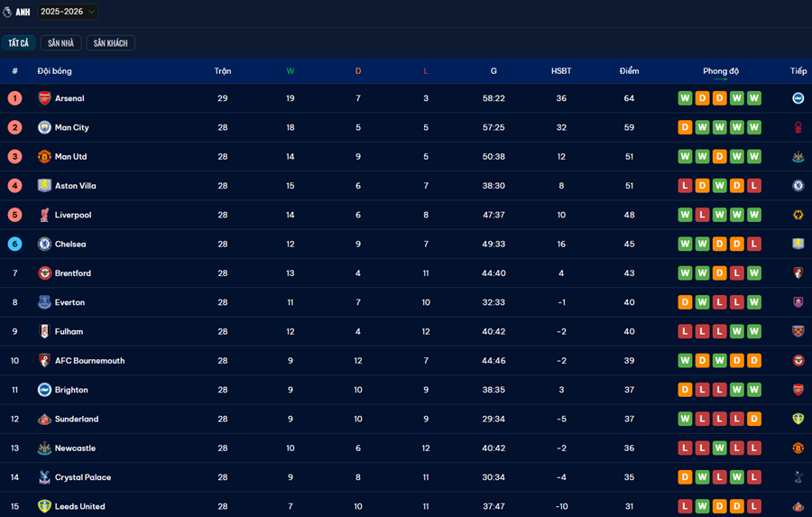Click the Premier League logo beside ANH
812x517 pixels.
[8, 12]
